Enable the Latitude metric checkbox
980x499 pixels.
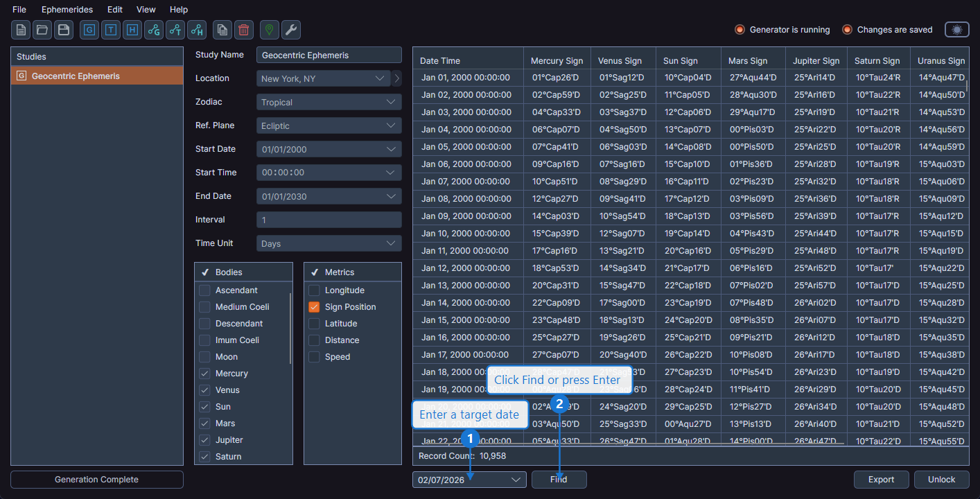[313, 323]
